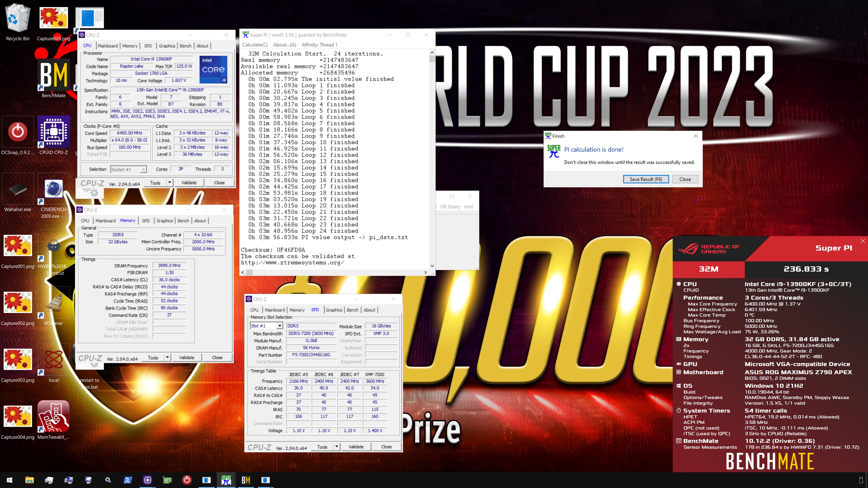The image size is (868, 488).
Task: Launch the BenchMate desktop shortcut
Action: point(54,78)
